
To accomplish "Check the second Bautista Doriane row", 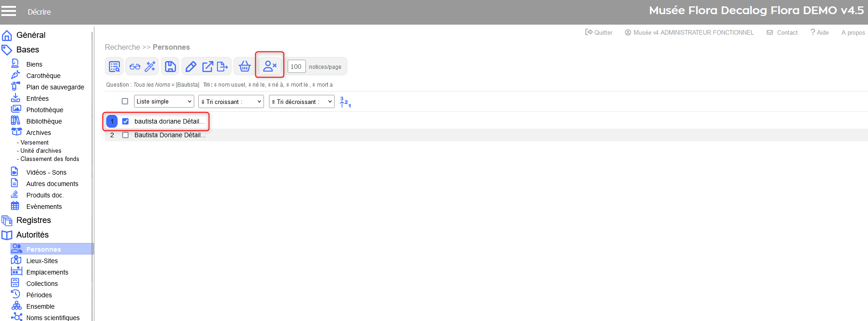I will [x=125, y=135].
